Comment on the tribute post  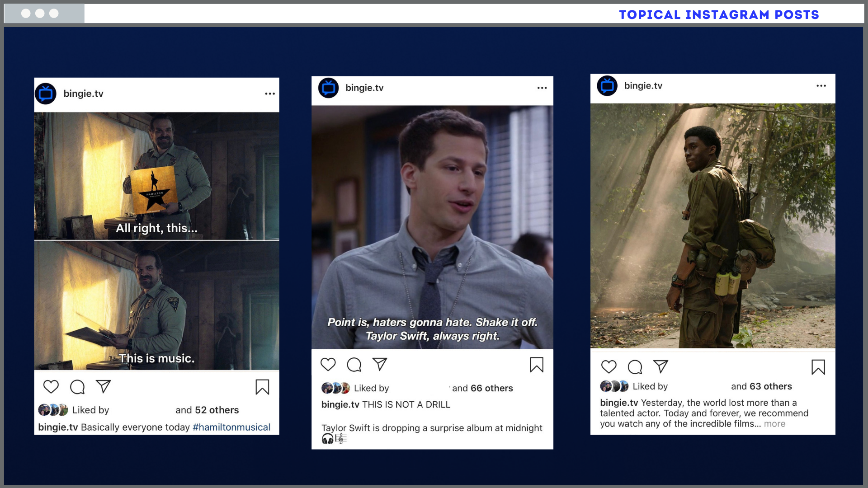click(x=635, y=367)
